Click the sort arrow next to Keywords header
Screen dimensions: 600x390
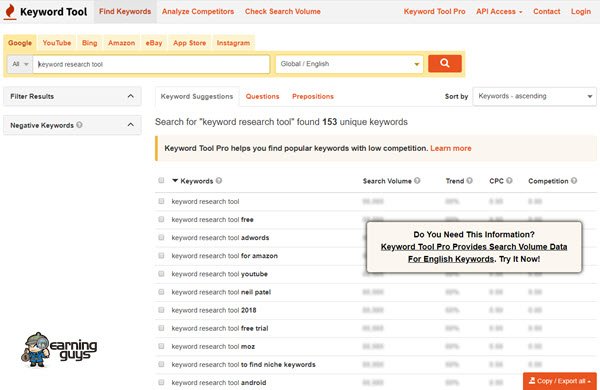tap(175, 181)
